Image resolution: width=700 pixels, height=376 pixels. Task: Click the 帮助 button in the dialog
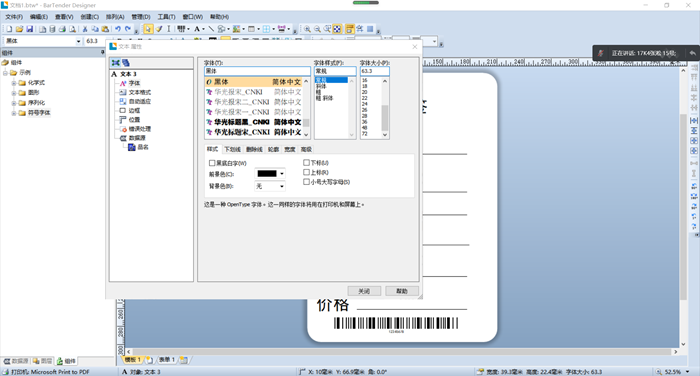tap(402, 291)
